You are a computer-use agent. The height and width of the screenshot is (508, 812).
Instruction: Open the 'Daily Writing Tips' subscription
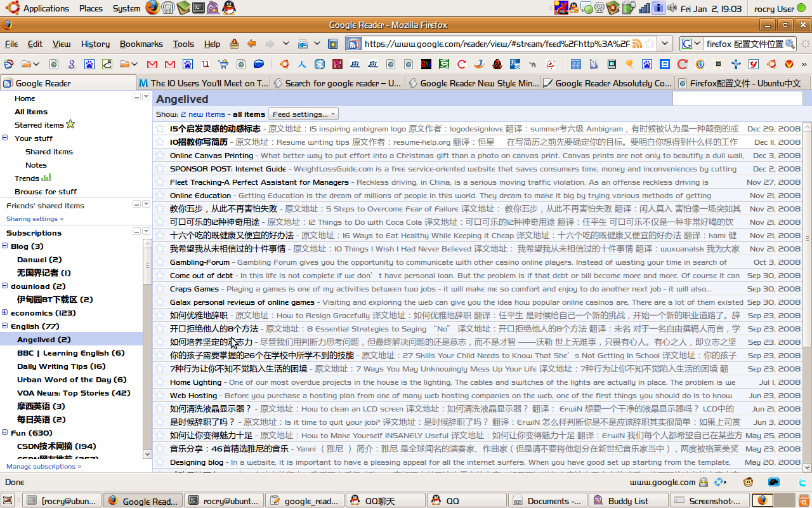coord(62,366)
